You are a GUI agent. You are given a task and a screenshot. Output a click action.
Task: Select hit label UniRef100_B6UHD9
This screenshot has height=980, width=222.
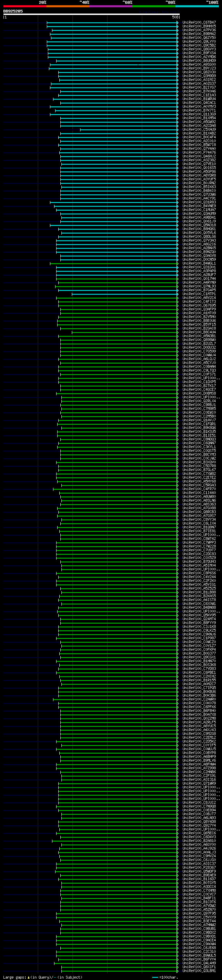(x=199, y=60)
